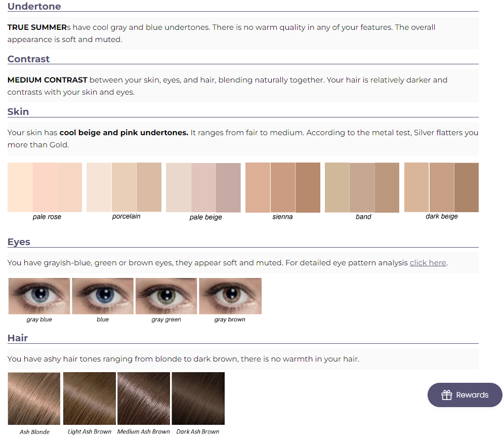The width and height of the screenshot is (504, 439).
Task: Select the blue eye thumbnail
Action: pyautogui.click(x=103, y=296)
